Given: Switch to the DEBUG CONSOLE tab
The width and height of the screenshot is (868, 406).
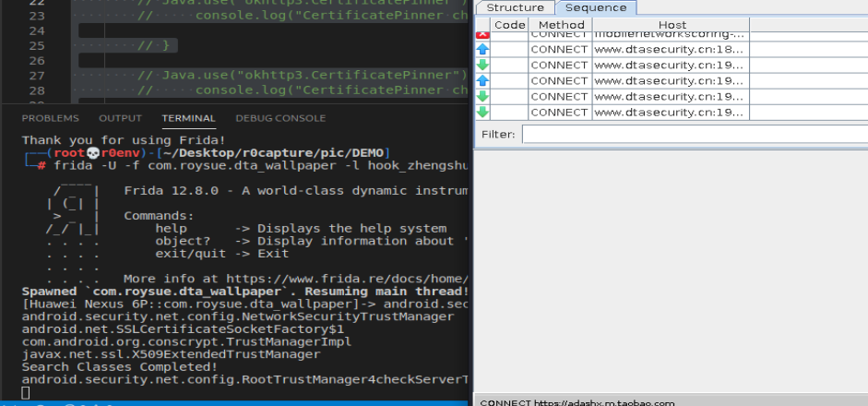Looking at the screenshot, I should click(280, 118).
